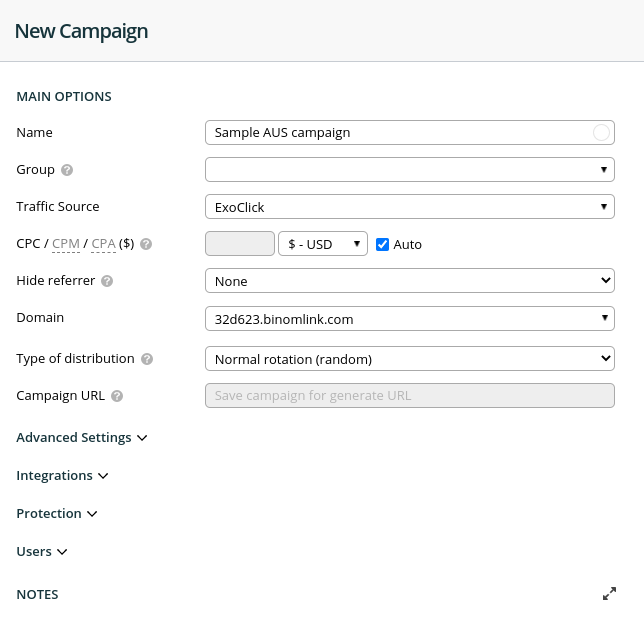Click help icon next to Group label

click(67, 170)
